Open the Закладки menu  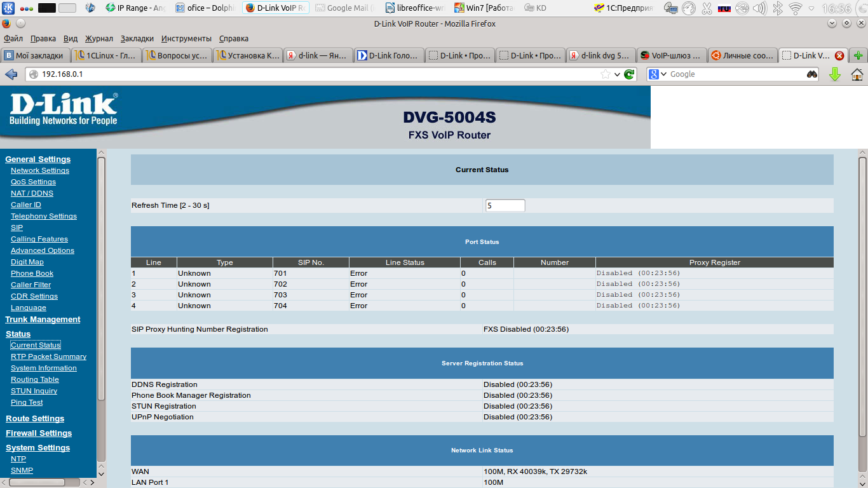[x=137, y=39]
